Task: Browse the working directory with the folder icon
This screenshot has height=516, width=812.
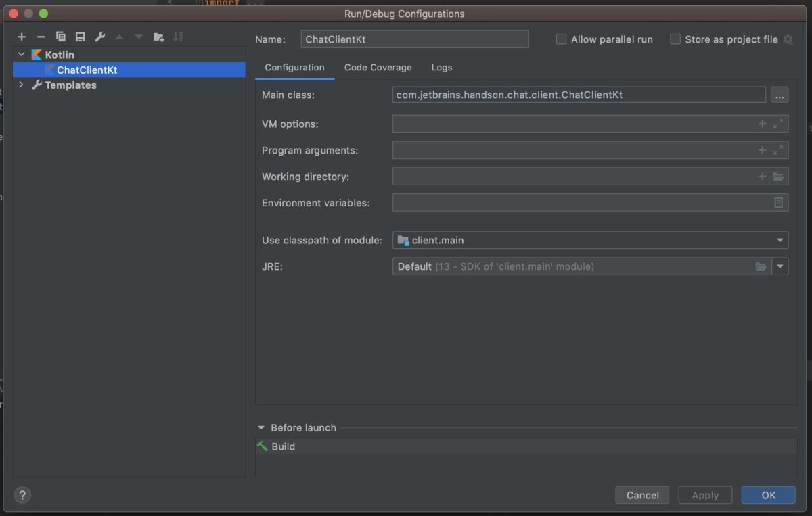Action: [778, 177]
